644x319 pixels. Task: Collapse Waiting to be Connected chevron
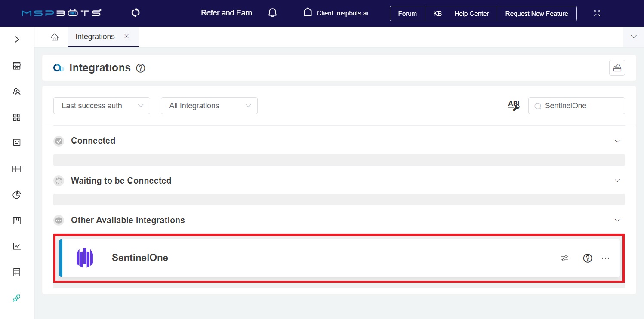pyautogui.click(x=617, y=181)
